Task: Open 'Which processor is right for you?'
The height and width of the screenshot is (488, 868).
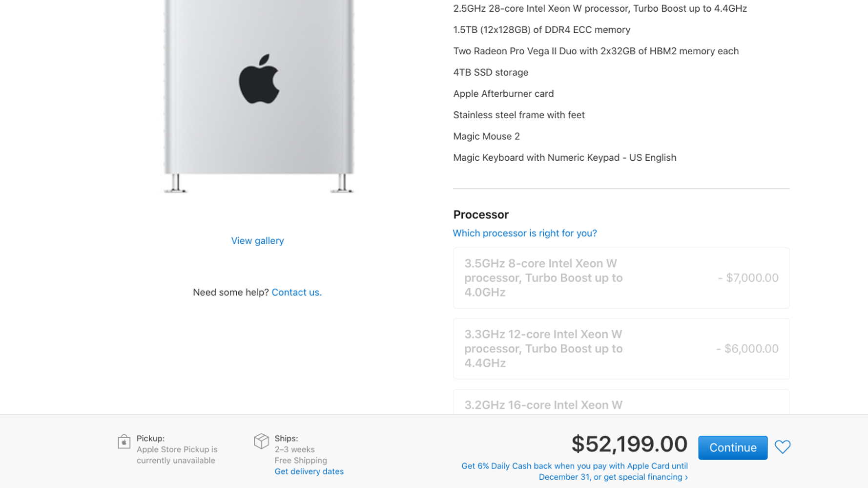Action: click(524, 233)
